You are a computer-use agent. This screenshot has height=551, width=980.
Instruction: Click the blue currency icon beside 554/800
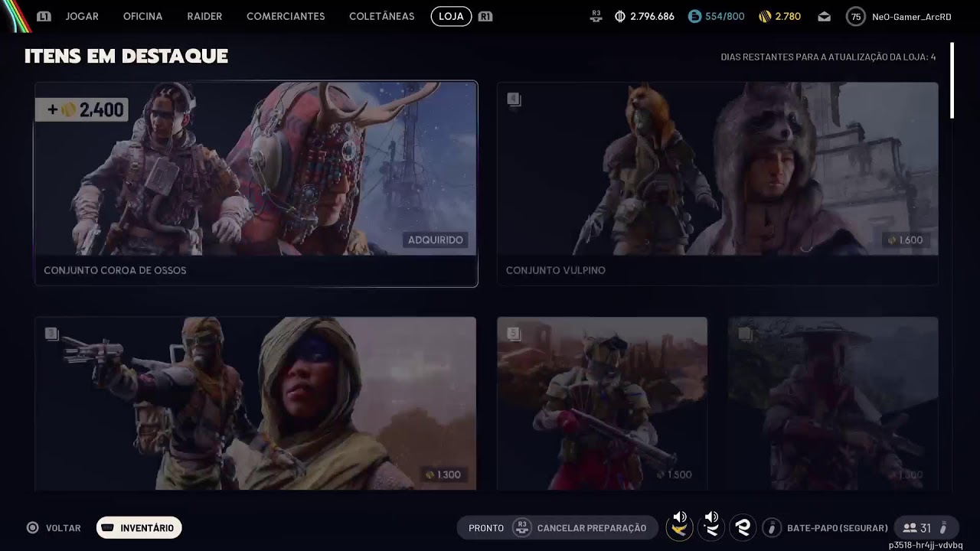coord(694,16)
